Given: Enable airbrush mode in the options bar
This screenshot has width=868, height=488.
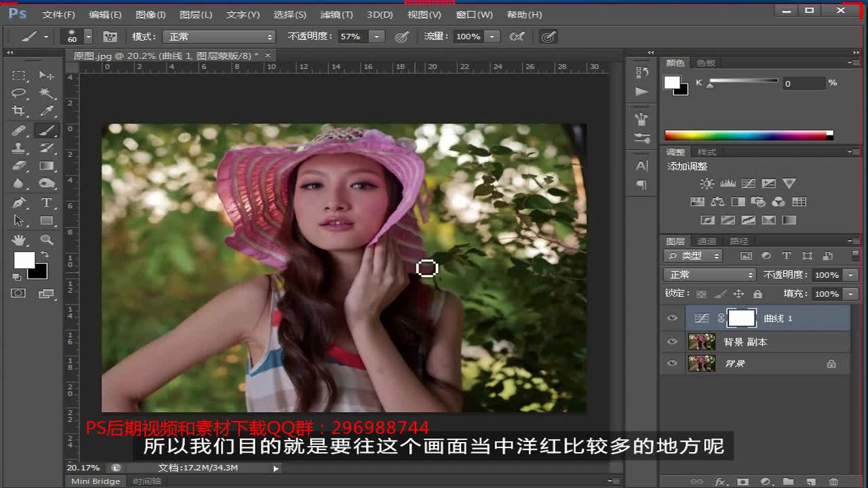Looking at the screenshot, I should click(x=549, y=37).
